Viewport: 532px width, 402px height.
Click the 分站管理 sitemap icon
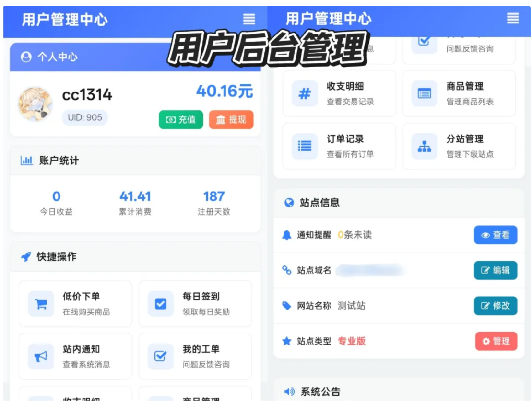(x=424, y=146)
